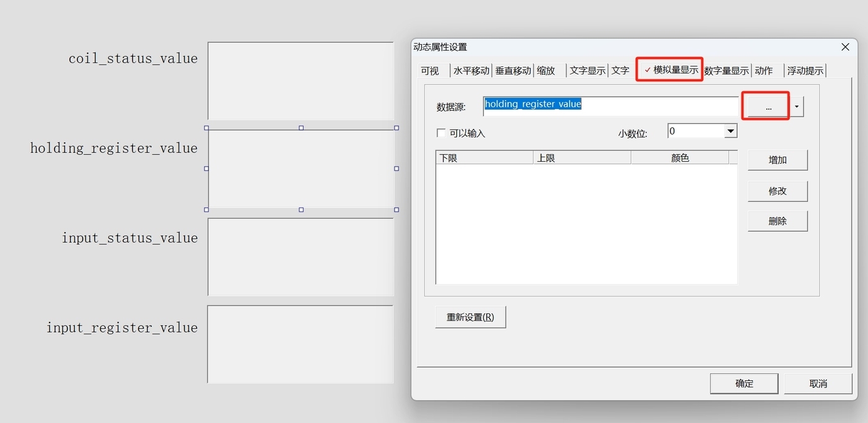Click the input_status_value text label
Image resolution: width=868 pixels, height=423 pixels.
pyautogui.click(x=130, y=238)
